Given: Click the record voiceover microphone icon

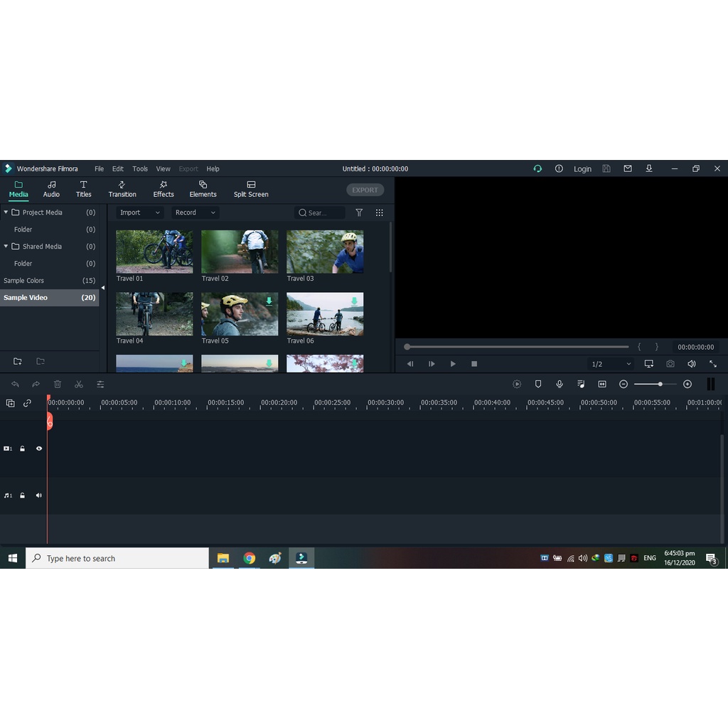Looking at the screenshot, I should coord(560,384).
